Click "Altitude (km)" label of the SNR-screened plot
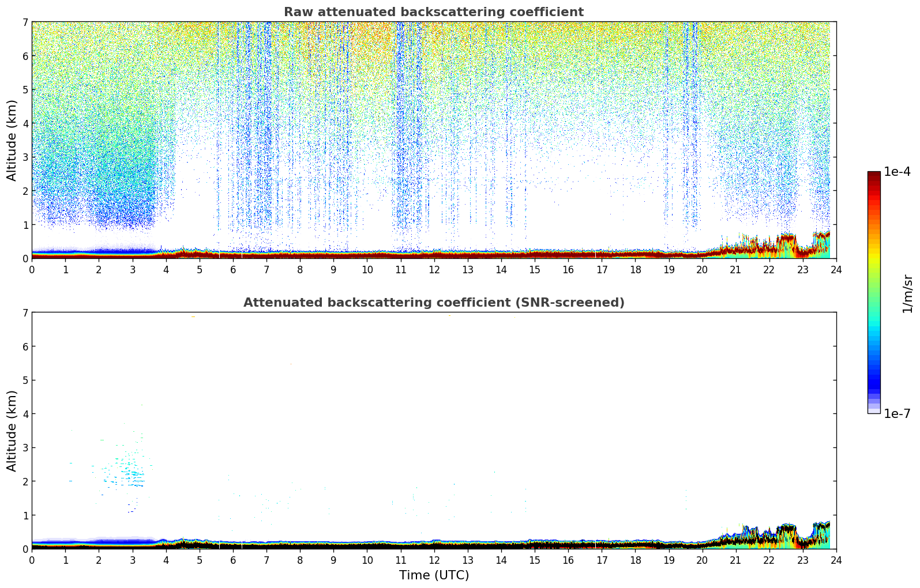Image resolution: width=920 pixels, height=588 pixels. [12, 431]
